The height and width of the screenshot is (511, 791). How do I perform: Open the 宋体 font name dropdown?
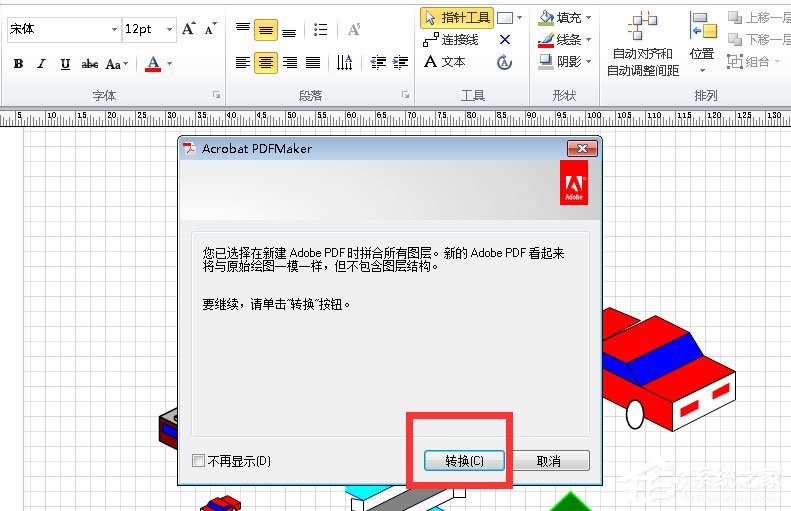pos(115,29)
